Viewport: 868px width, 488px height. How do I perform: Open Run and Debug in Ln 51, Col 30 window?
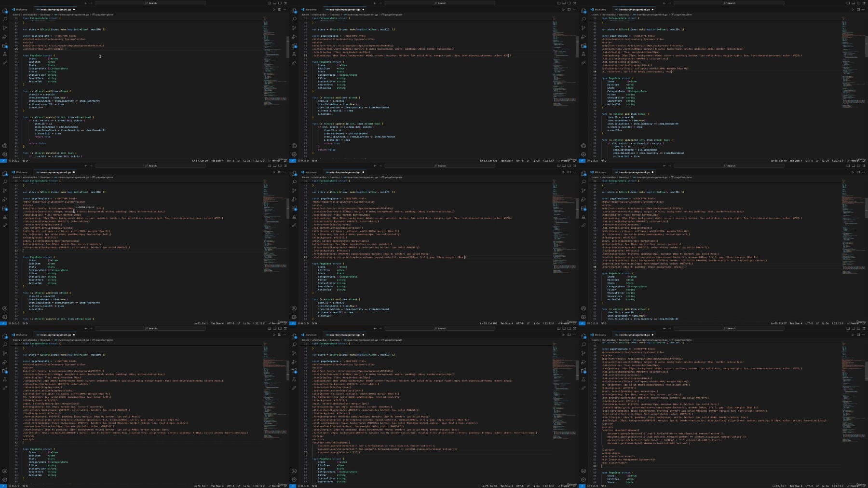[5, 37]
